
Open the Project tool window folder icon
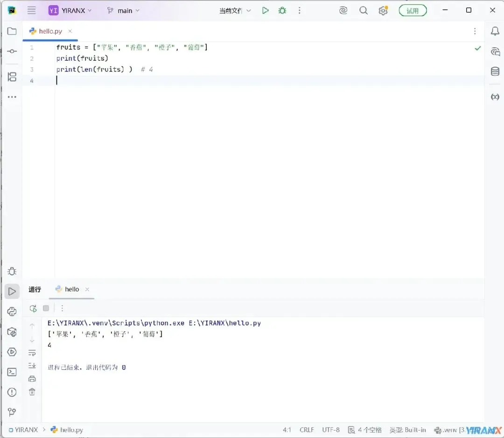12,31
